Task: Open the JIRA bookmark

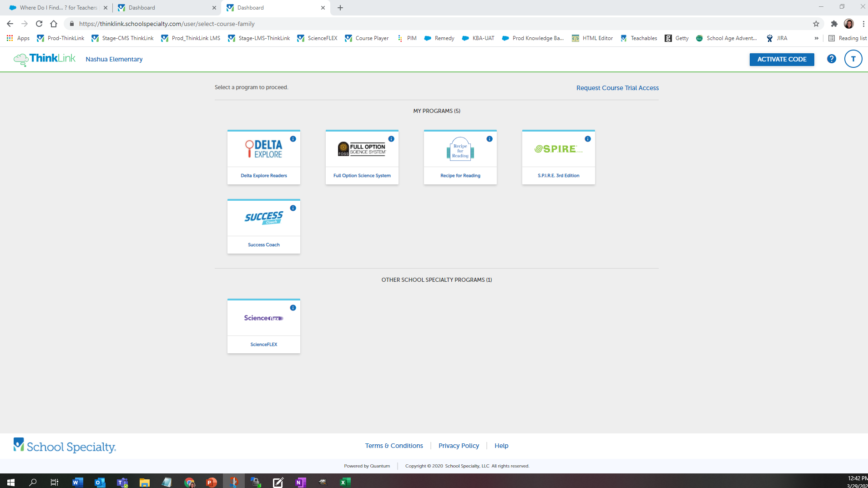Action: tap(777, 38)
